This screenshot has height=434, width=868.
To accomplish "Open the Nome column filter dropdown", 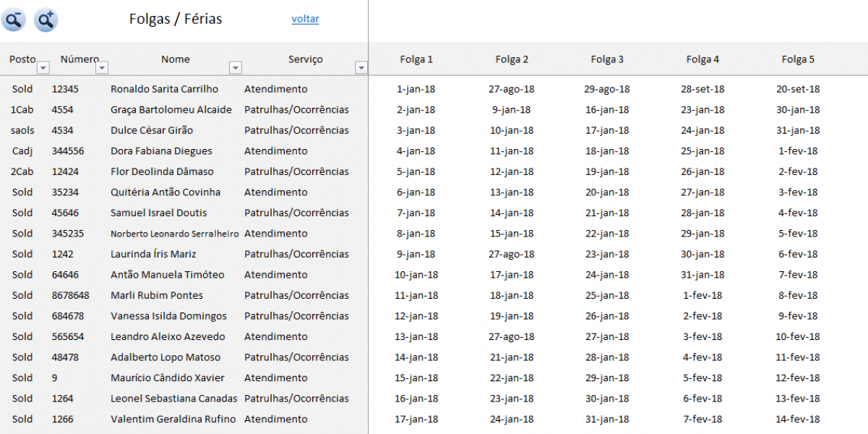I will [235, 67].
